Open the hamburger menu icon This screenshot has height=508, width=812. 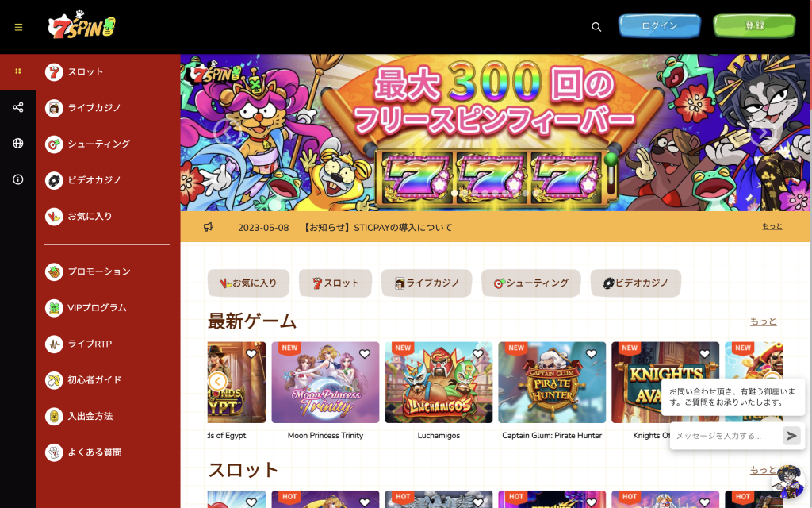click(19, 28)
